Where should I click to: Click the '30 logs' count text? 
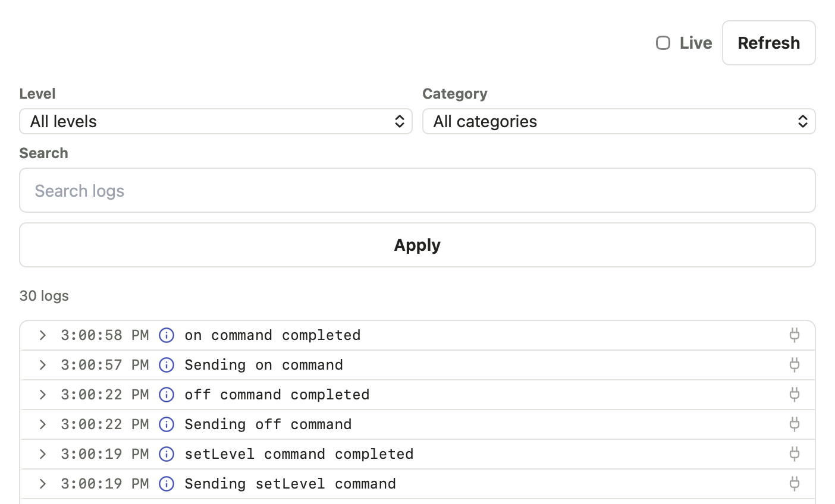tap(44, 295)
